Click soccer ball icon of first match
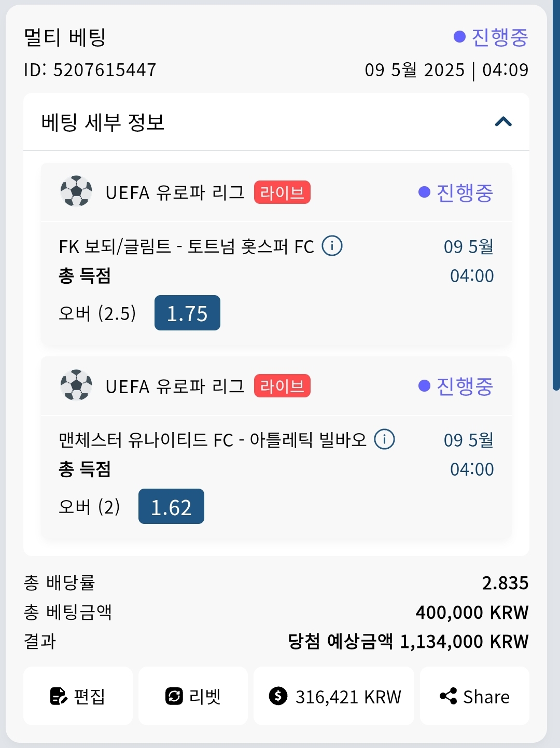The width and height of the screenshot is (560, 748). [76, 191]
